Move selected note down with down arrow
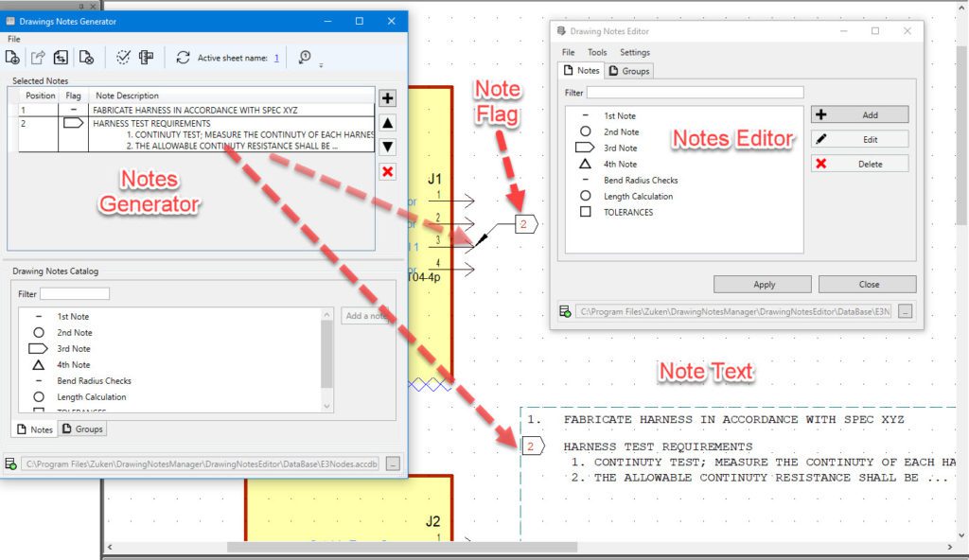This screenshot has height=560, width=969. 387,147
